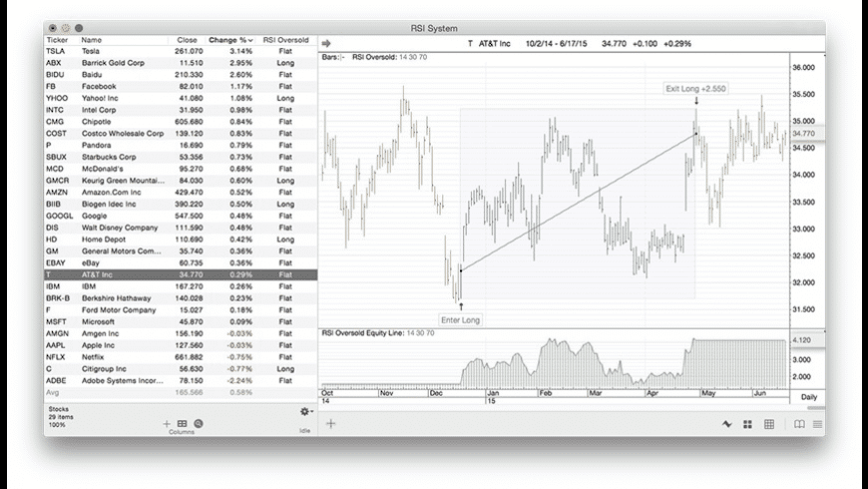Click the forward arrow icon above chart
The height and width of the screenshot is (489, 868).
[x=326, y=43]
